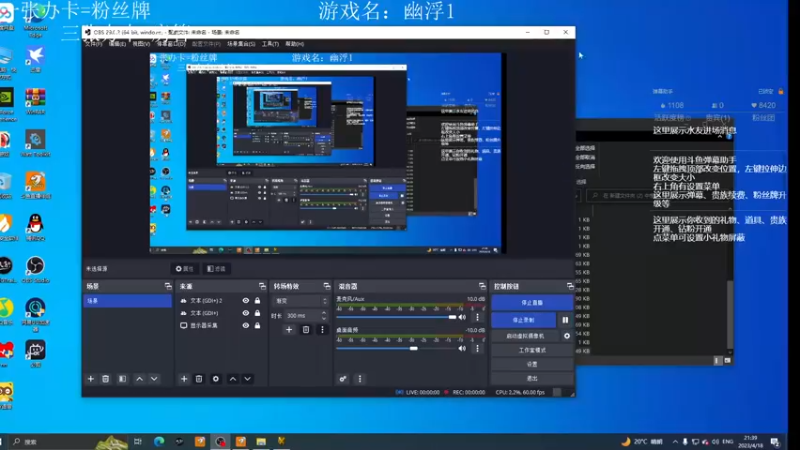The width and height of the screenshot is (800, 450).
Task: Pause the recording with the pause button
Action: 565,320
